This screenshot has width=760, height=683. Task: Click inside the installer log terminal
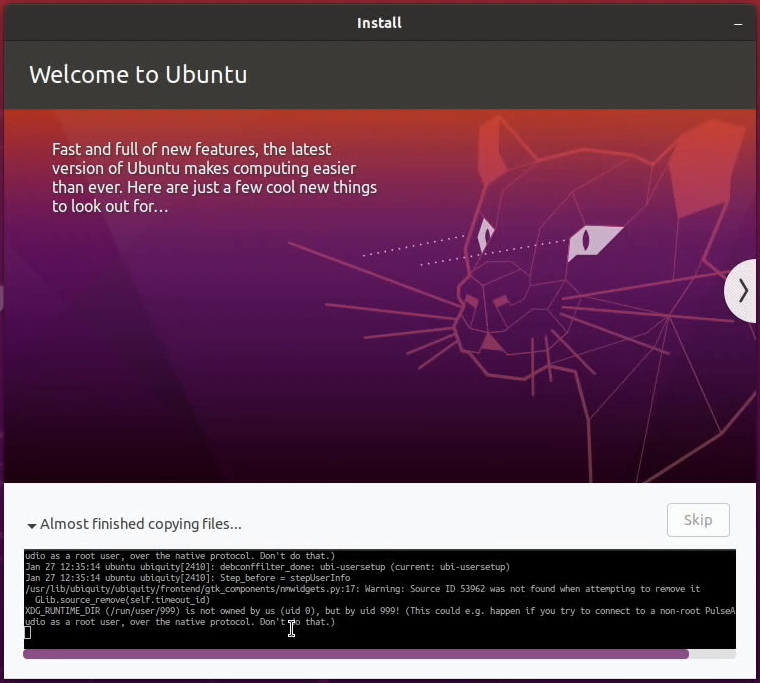[x=380, y=599]
